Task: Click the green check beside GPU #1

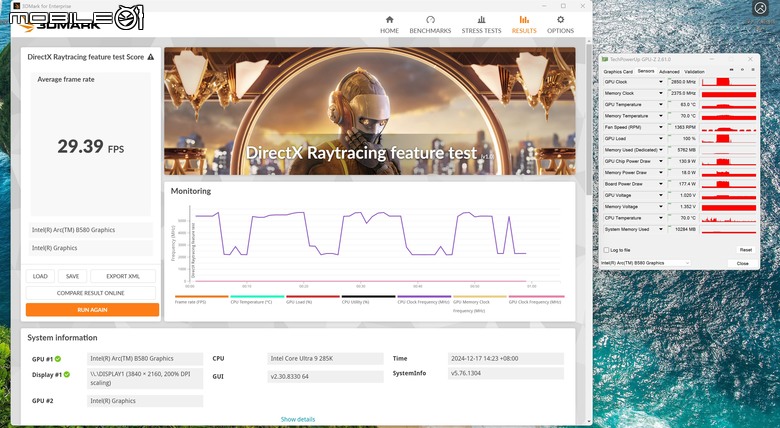Action: point(58,359)
